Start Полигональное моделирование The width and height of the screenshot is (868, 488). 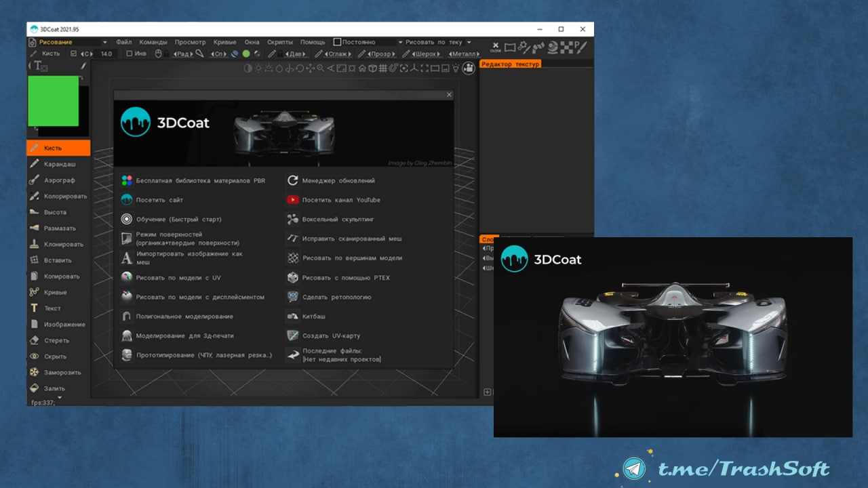177,317
